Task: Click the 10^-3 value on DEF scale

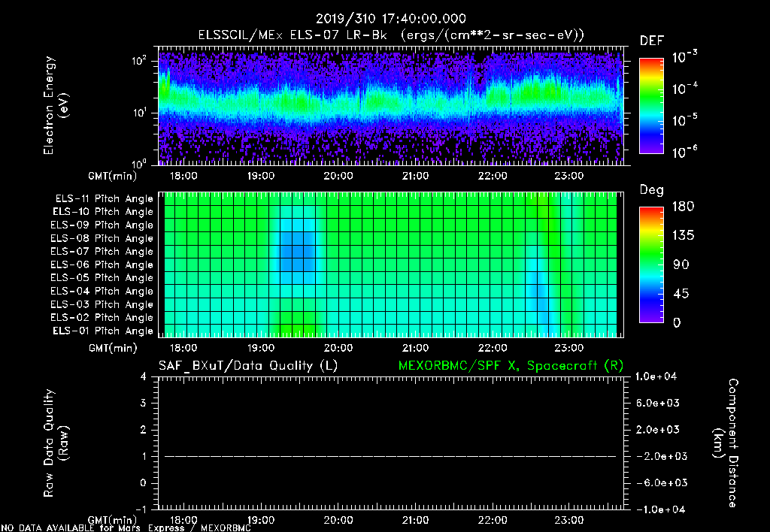Action: coord(684,57)
